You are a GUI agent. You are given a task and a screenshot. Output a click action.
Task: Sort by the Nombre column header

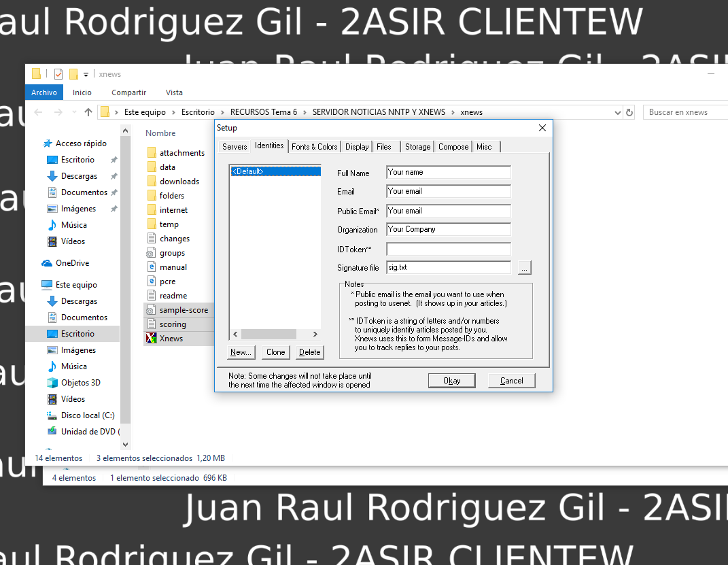click(x=160, y=133)
